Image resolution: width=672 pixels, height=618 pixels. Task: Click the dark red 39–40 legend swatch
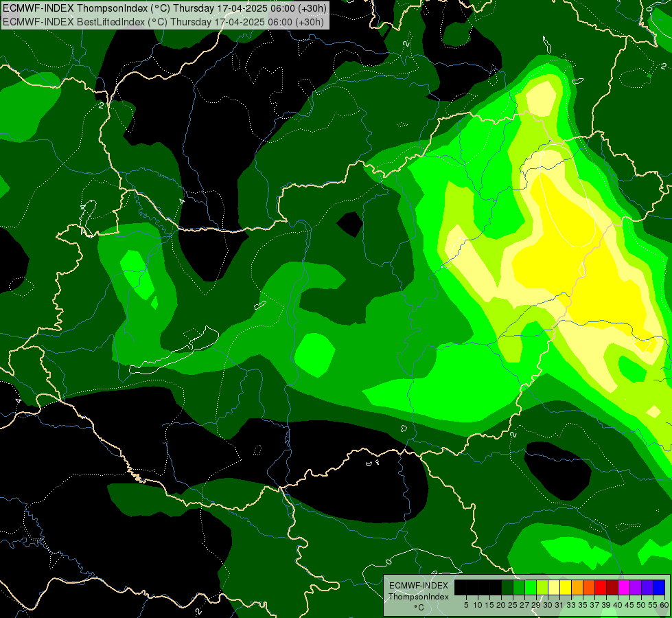(x=612, y=587)
